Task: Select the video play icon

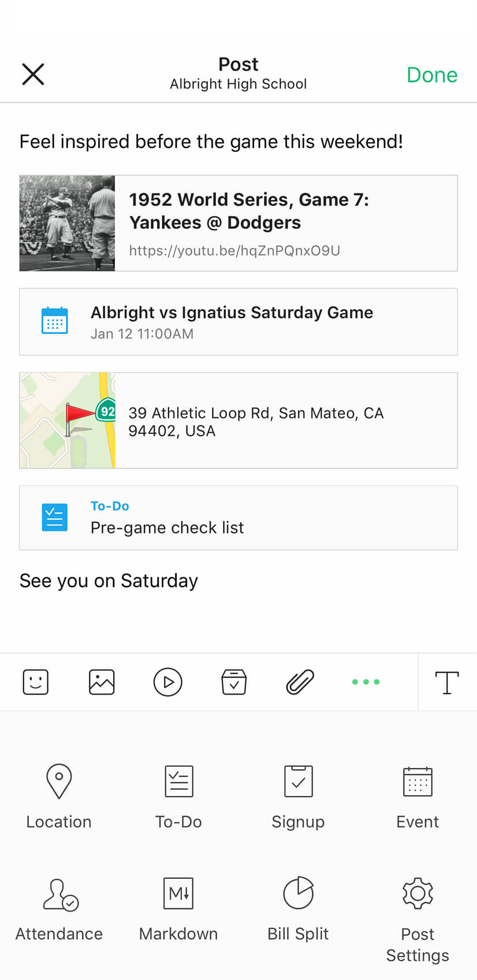Action: pos(167,682)
